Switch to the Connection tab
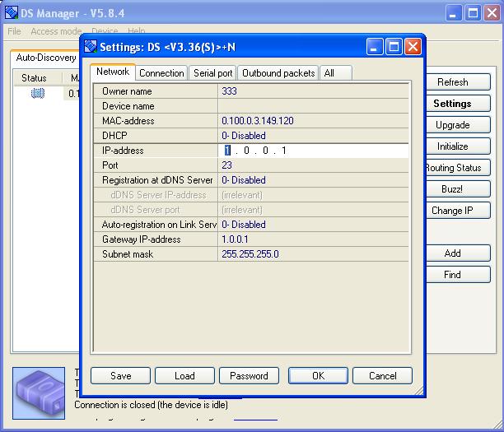Viewport: 504px width, 432px height. tap(161, 73)
